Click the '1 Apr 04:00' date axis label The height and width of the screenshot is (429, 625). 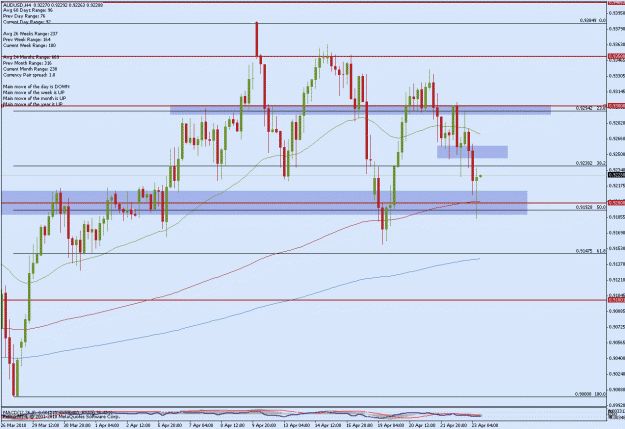(x=107, y=425)
